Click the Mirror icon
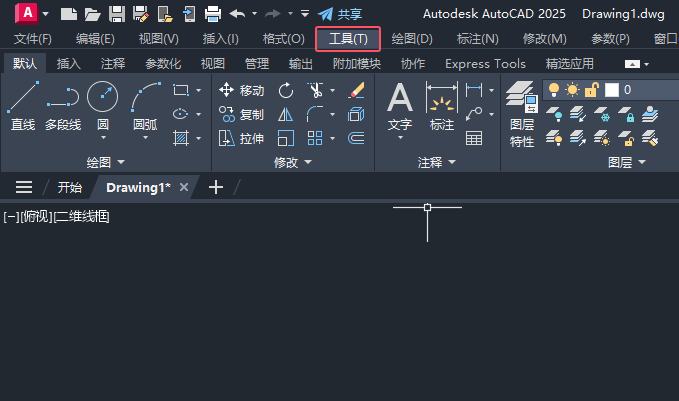Image resolution: width=679 pixels, height=401 pixels. pos(285,114)
